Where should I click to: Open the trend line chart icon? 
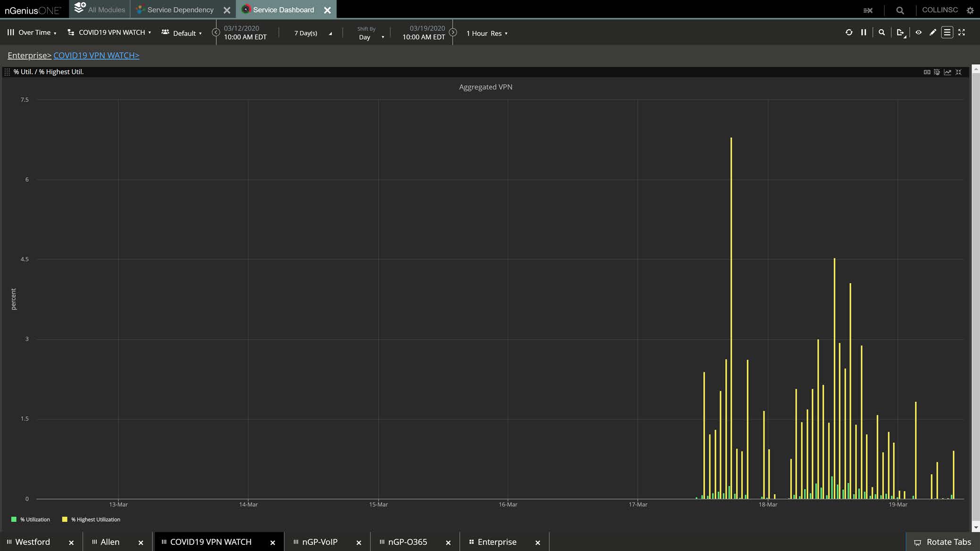(x=947, y=72)
